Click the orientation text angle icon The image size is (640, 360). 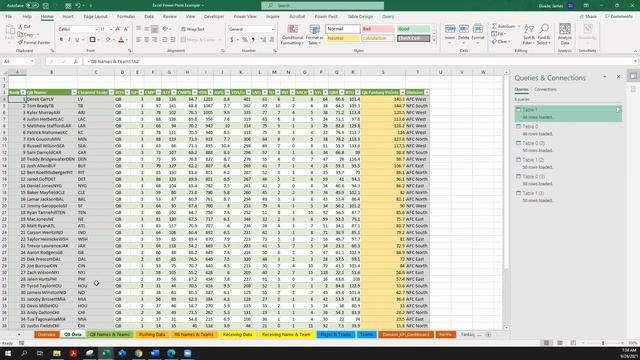click(166, 29)
